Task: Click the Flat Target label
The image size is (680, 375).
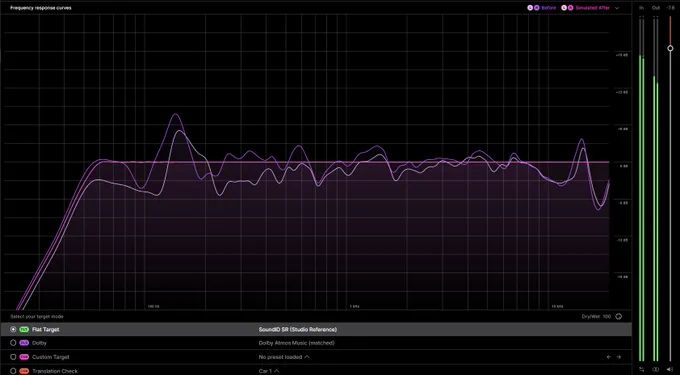Action: (46, 329)
